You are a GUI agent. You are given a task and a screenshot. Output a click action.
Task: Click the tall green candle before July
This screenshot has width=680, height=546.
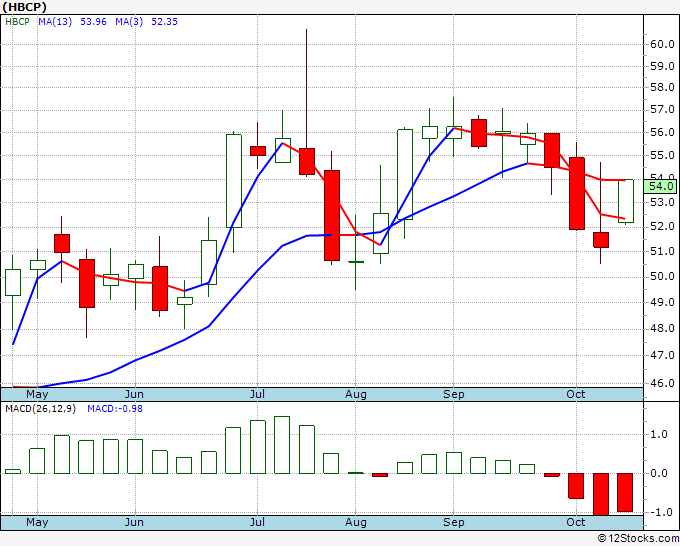click(234, 181)
